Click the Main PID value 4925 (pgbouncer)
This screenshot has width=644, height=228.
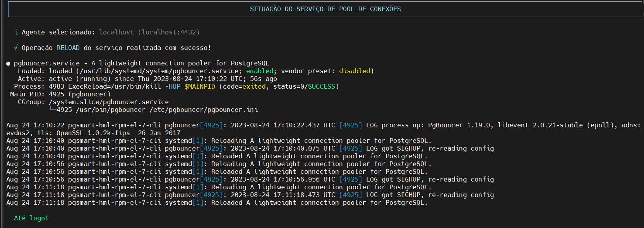point(80,94)
